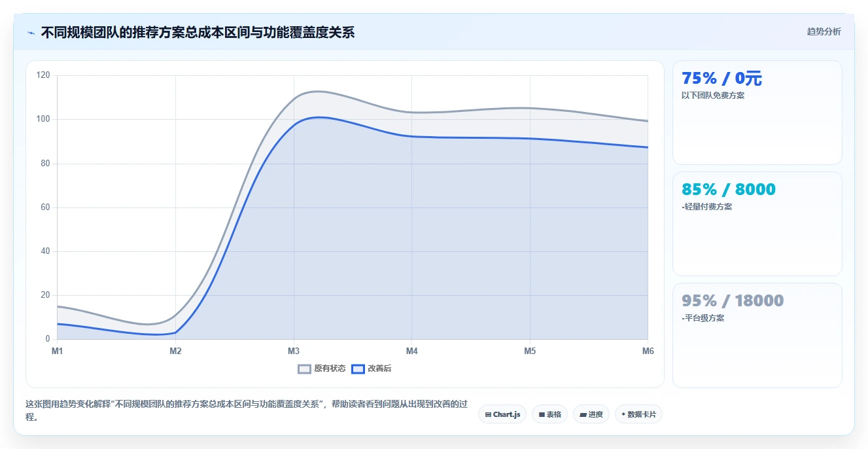
Task: Click the lightning bolt icon beside the title
Action: pos(31,33)
